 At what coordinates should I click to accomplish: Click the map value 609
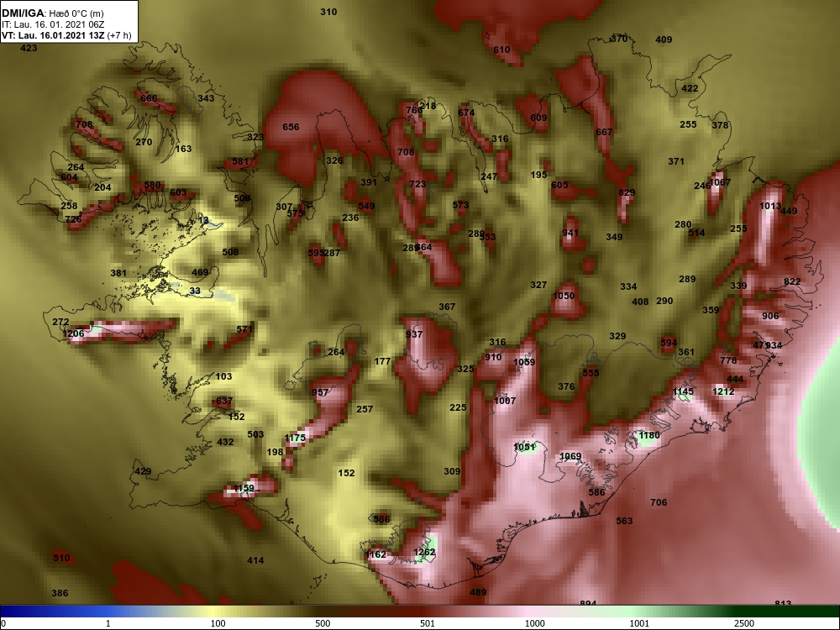538,118
